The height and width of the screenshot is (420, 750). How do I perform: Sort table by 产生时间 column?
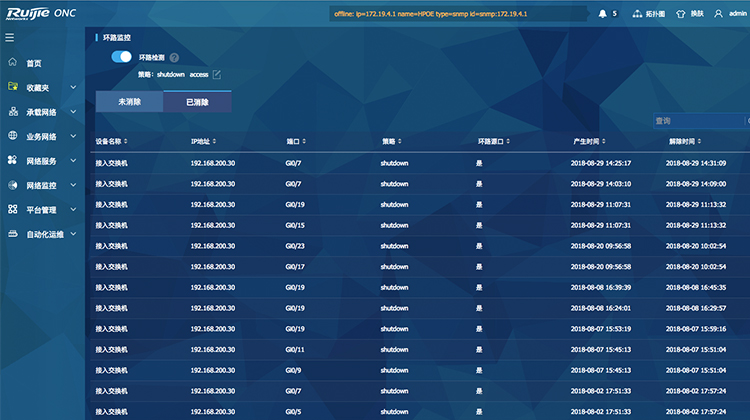[588, 141]
